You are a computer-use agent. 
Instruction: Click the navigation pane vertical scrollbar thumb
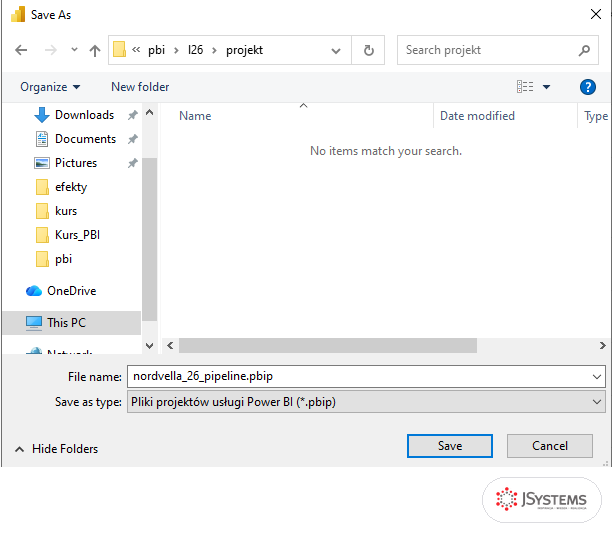pos(149,239)
